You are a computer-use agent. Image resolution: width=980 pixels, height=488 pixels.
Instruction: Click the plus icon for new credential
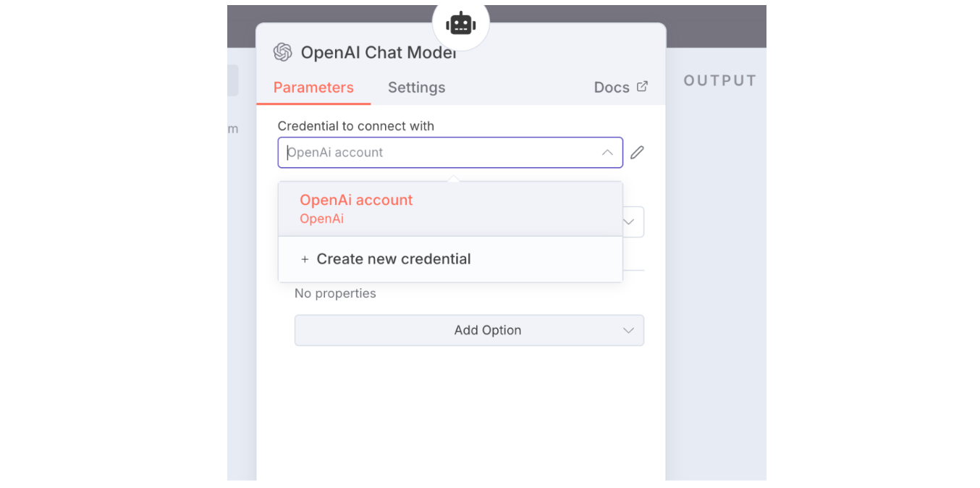pyautogui.click(x=305, y=259)
